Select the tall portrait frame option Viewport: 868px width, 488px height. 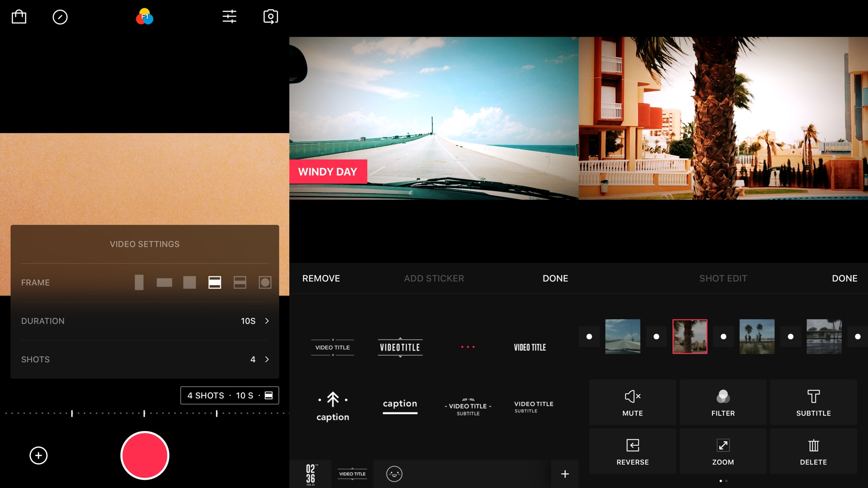(139, 283)
